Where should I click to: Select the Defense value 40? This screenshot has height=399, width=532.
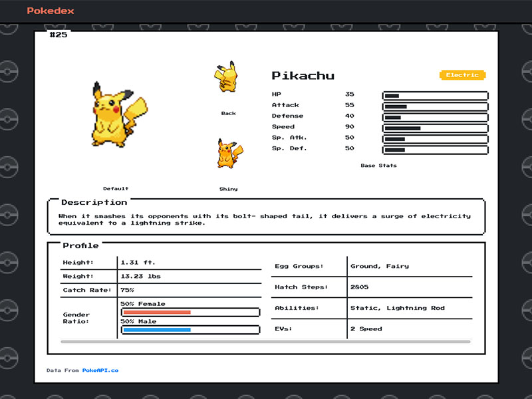[350, 116]
